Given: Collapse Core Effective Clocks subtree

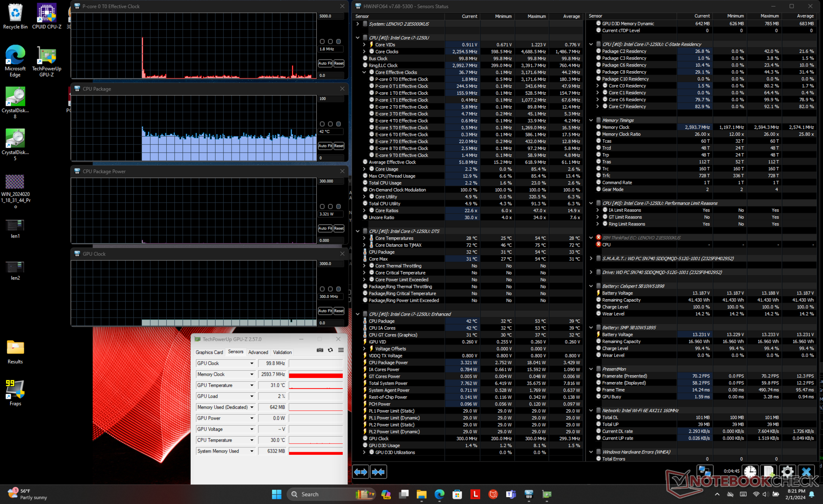Looking at the screenshot, I should click(x=365, y=72).
